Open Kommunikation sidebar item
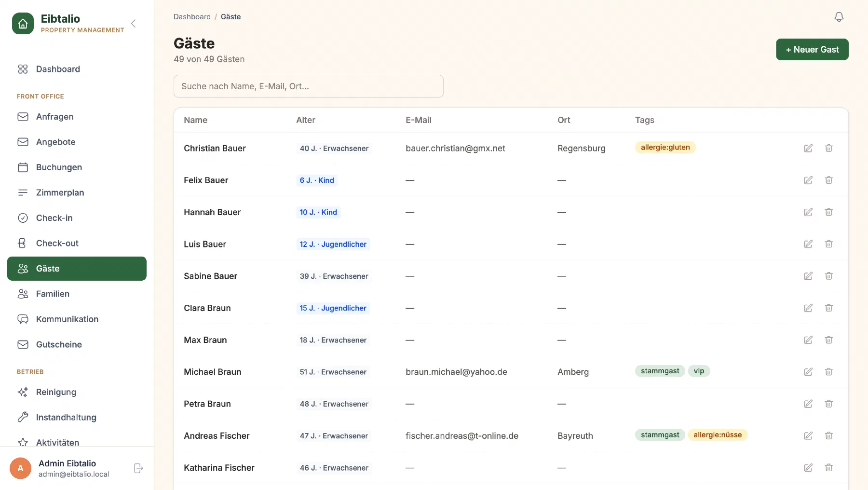Screen dimensions: 868x490 tap(77, 319)
